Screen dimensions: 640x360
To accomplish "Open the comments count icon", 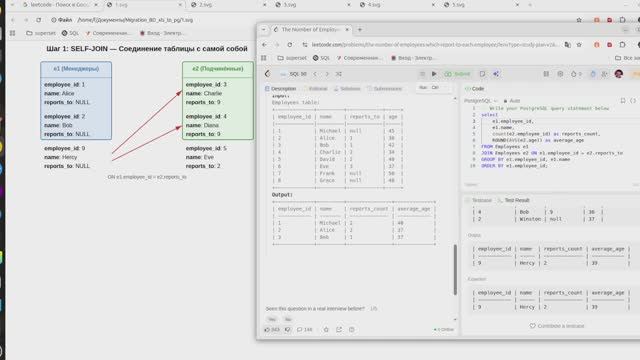I will click(304, 329).
